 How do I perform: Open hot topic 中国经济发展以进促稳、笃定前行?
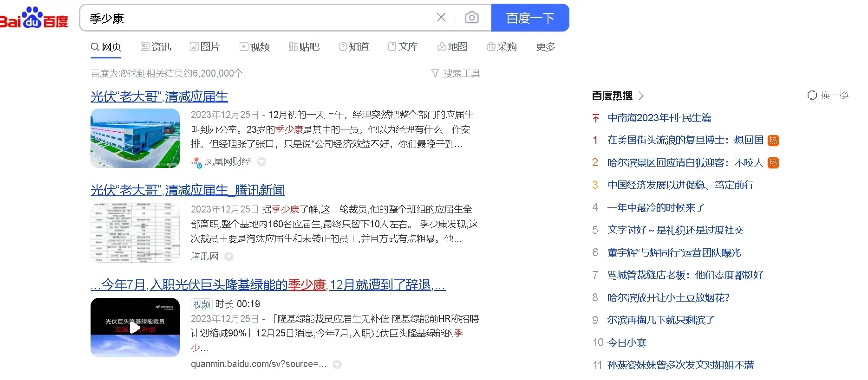tap(680, 185)
